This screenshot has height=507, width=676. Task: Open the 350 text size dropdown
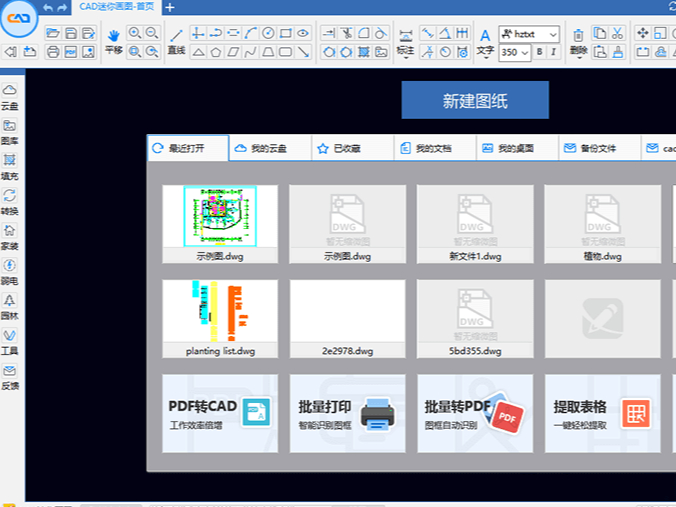coord(525,53)
